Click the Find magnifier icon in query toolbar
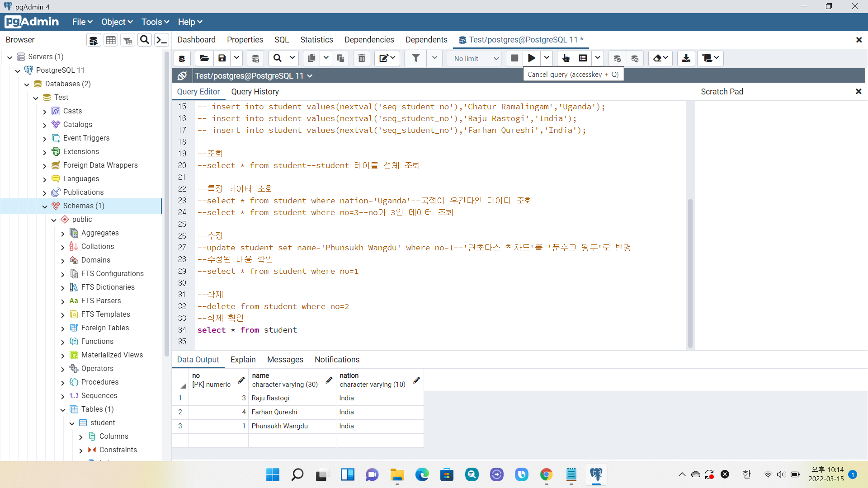868x488 pixels. point(278,58)
